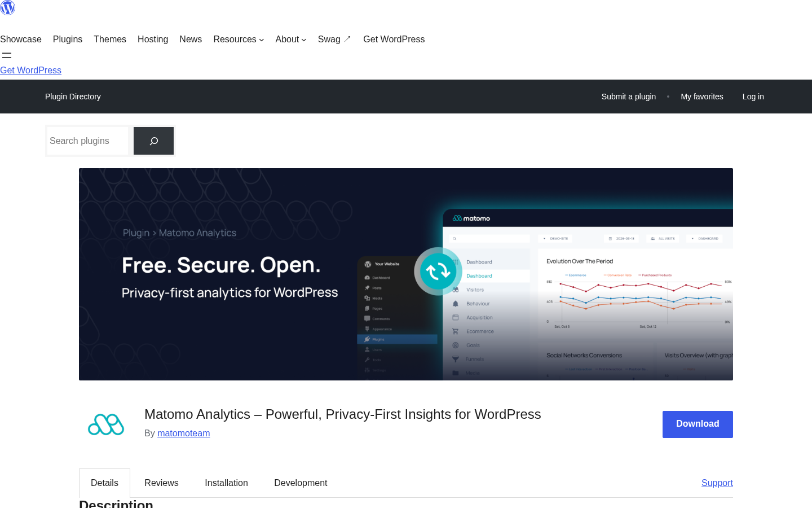The image size is (812, 508).
Task: Open the Showcase menu item
Action: [21, 39]
